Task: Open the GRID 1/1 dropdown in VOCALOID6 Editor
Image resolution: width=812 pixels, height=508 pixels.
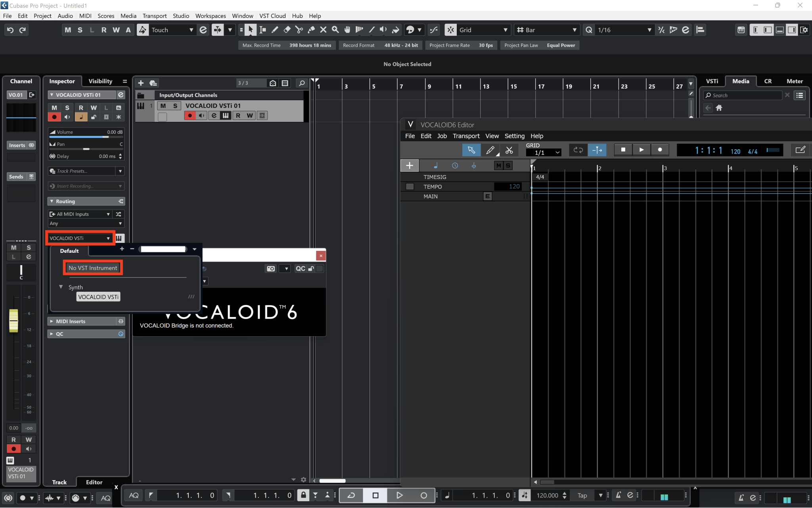Action: pyautogui.click(x=544, y=152)
